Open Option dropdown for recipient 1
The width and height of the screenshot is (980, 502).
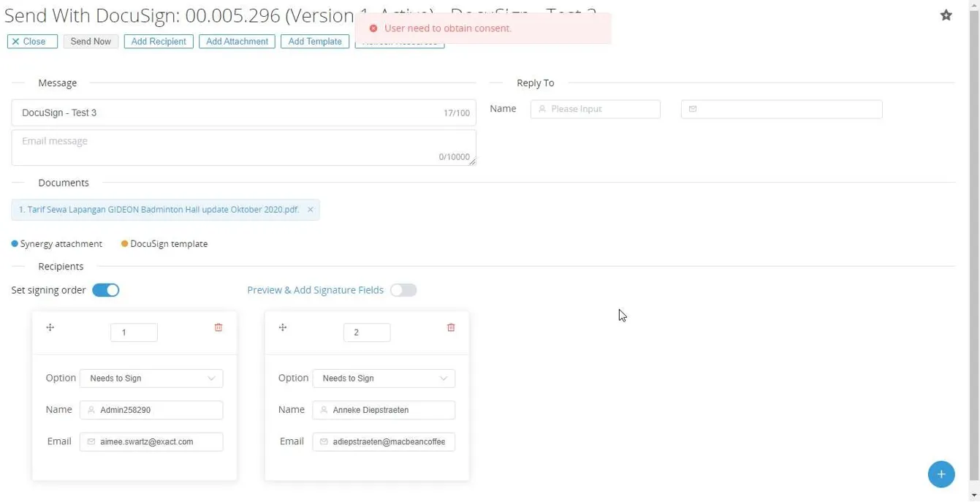tap(151, 379)
